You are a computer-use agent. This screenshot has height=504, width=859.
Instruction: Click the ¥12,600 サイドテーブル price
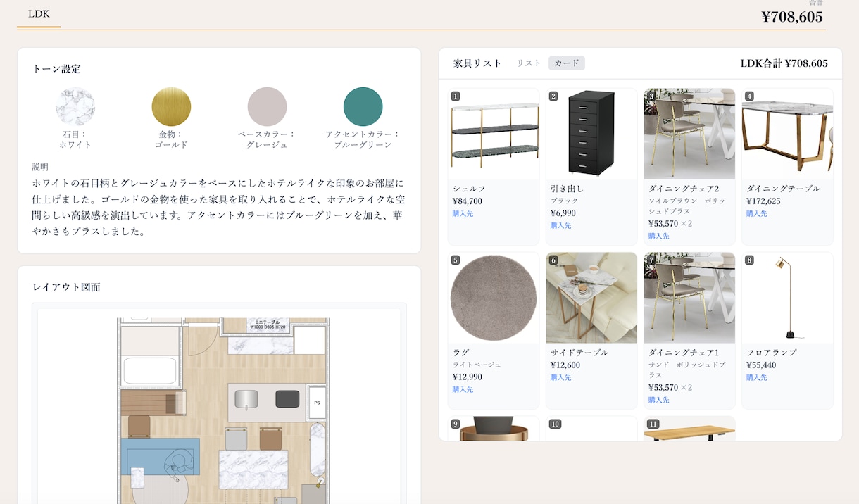click(x=565, y=365)
